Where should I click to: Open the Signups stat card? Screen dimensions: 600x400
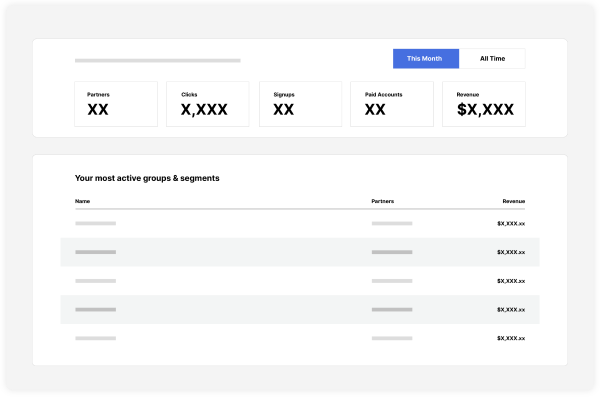point(300,104)
